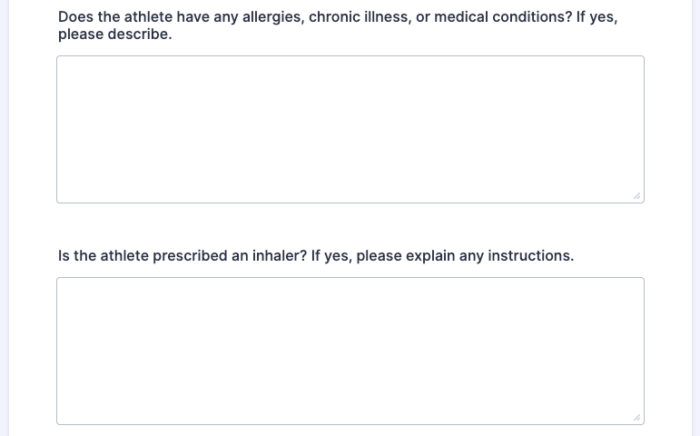Image resolution: width=700 pixels, height=436 pixels.
Task: Click the 'prescribed an inhaler' question label
Action: 316,256
